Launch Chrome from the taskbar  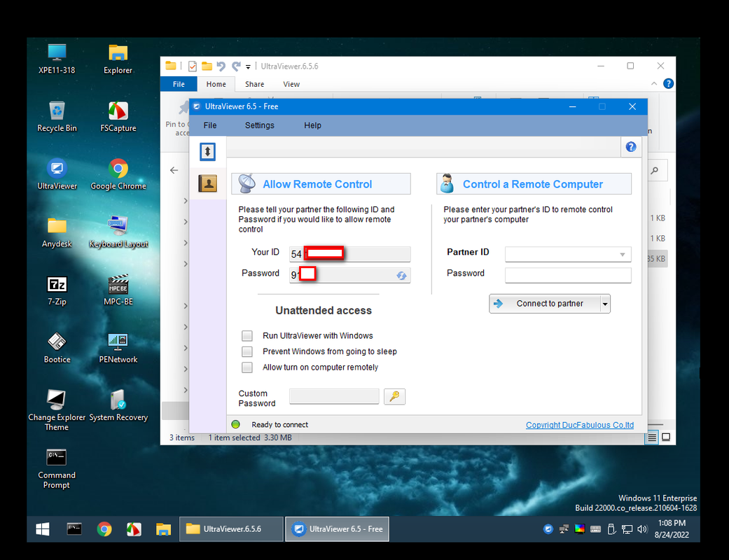[104, 529]
